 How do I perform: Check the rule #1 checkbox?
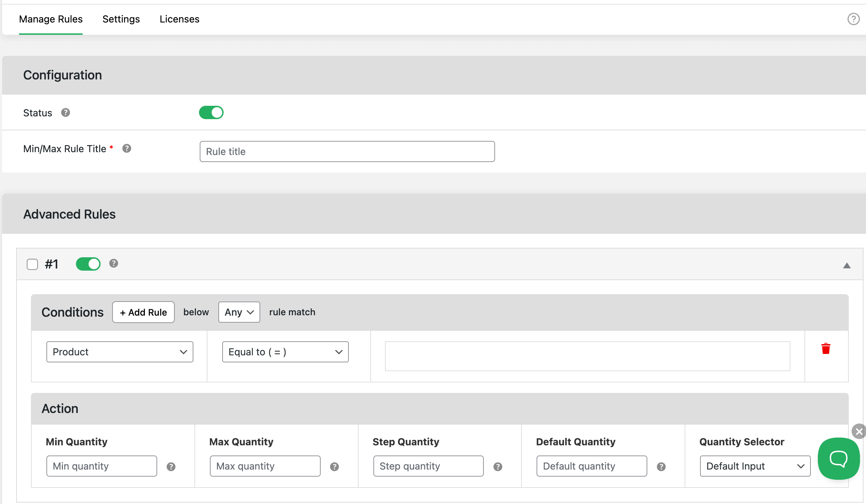[x=32, y=264]
